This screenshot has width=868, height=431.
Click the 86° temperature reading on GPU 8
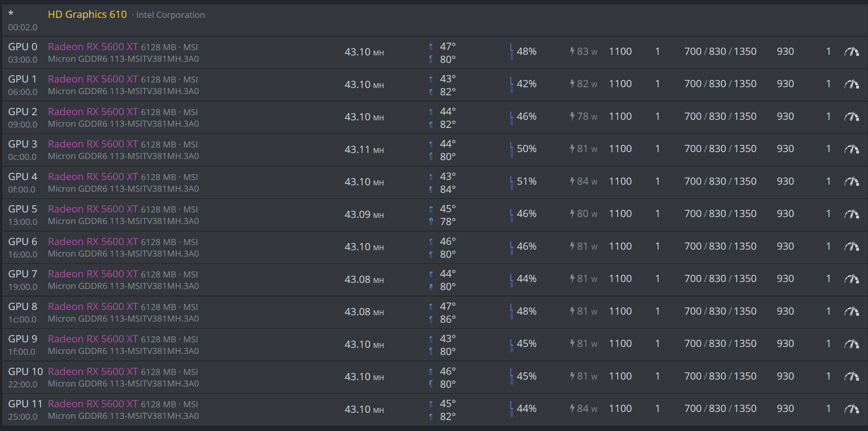(447, 319)
